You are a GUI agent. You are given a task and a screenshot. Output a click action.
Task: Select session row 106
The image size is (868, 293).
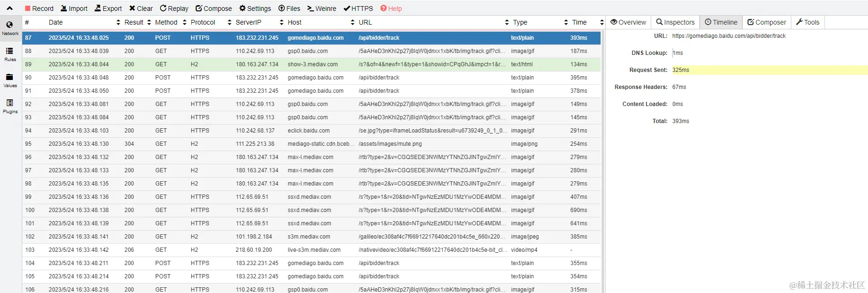click(311, 288)
